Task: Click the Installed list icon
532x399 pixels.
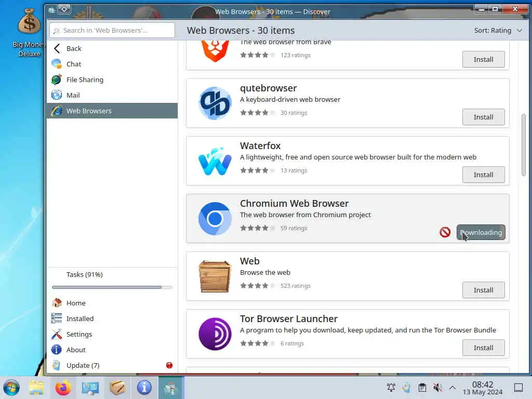Action: [x=57, y=318]
